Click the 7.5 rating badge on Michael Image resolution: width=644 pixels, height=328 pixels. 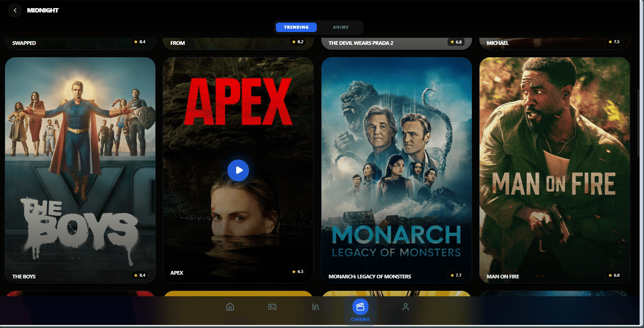point(614,42)
